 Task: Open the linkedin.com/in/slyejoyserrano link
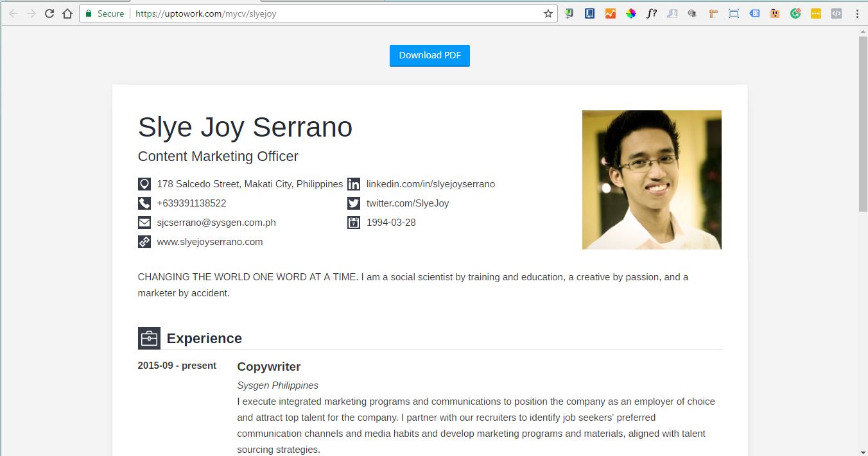tap(431, 184)
